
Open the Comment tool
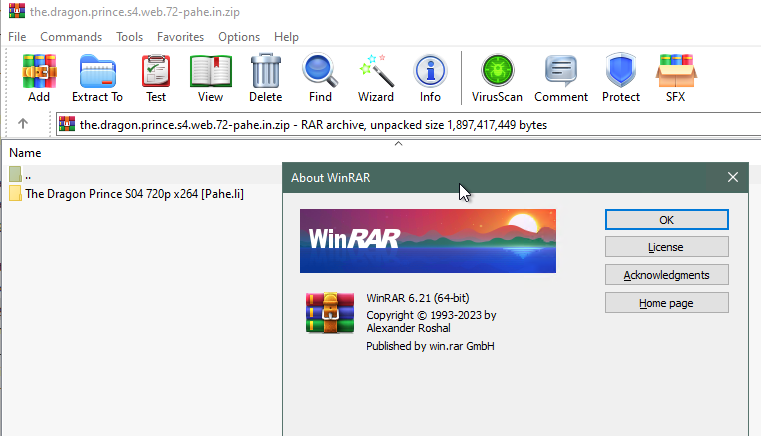(x=561, y=78)
